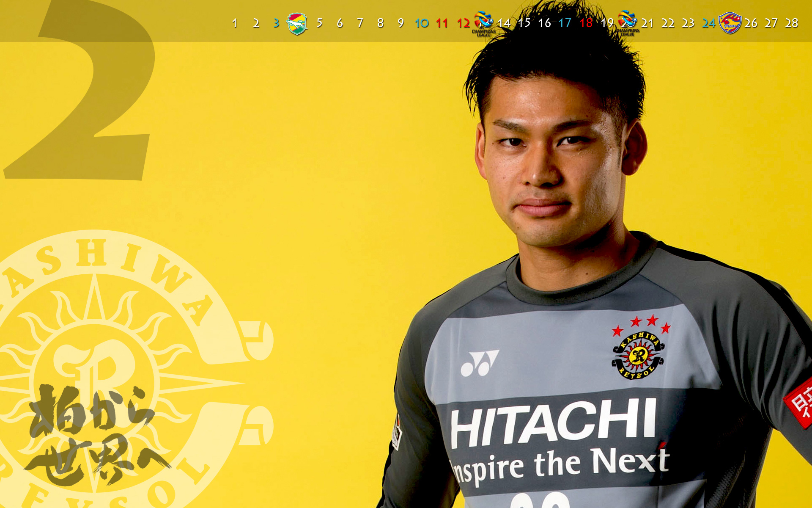Select red day 11 in the calendar
Screen dimensions: 812x508
tap(442, 23)
